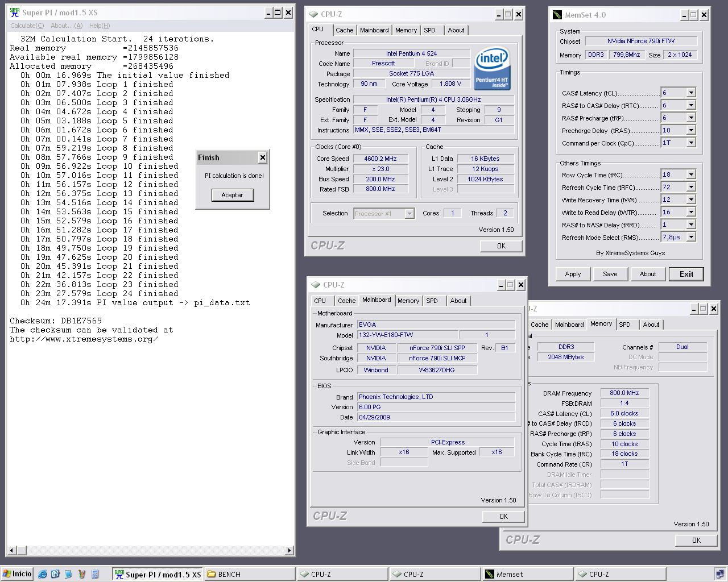Open the RAS# to RAS# Delay (tRRD) dropdown
Image resolution: width=728 pixels, height=582 pixels.
[691, 225]
